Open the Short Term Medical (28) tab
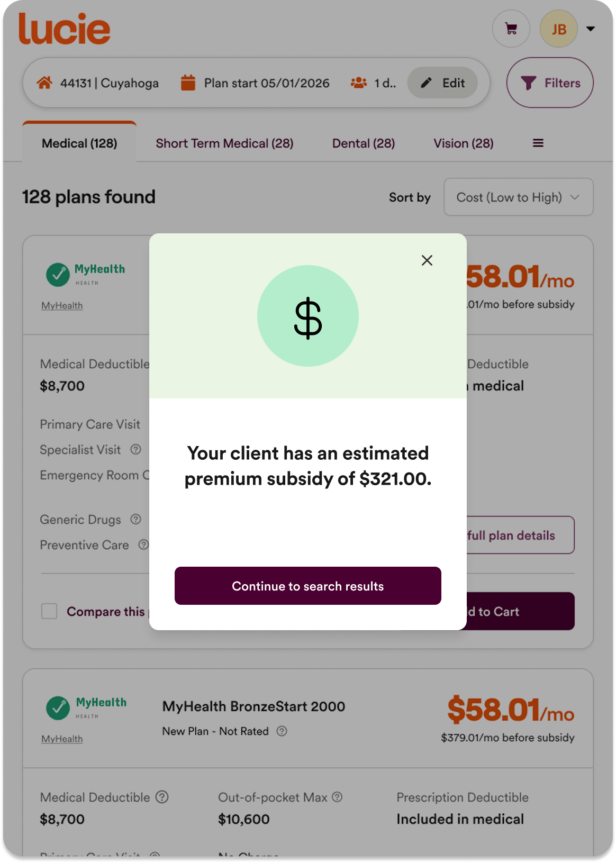616x863 pixels. coord(224,143)
